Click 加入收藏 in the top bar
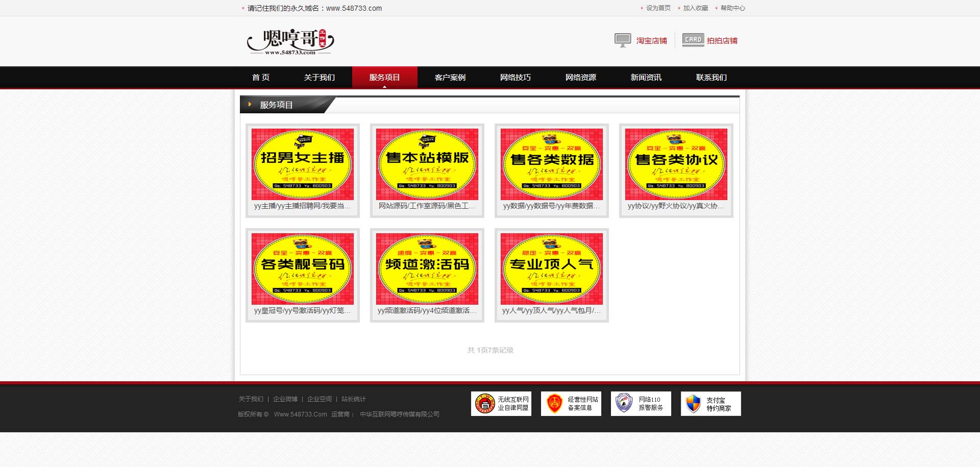980x467 pixels. 696,8
